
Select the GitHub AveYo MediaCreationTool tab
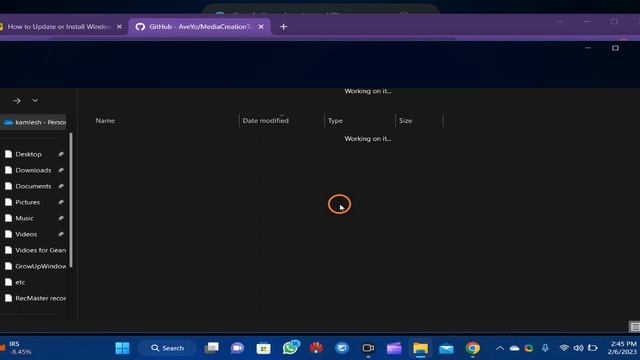[200, 27]
